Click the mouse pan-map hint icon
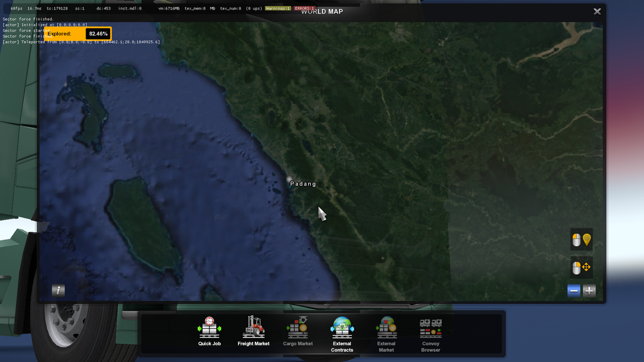This screenshot has height=362, width=644. [x=582, y=267]
